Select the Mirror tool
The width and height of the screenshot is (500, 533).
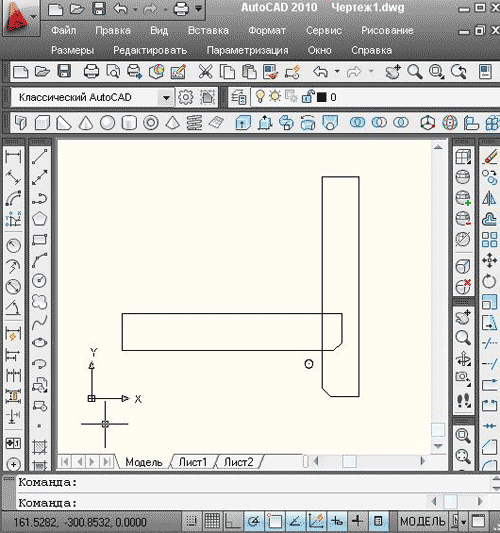click(x=490, y=198)
